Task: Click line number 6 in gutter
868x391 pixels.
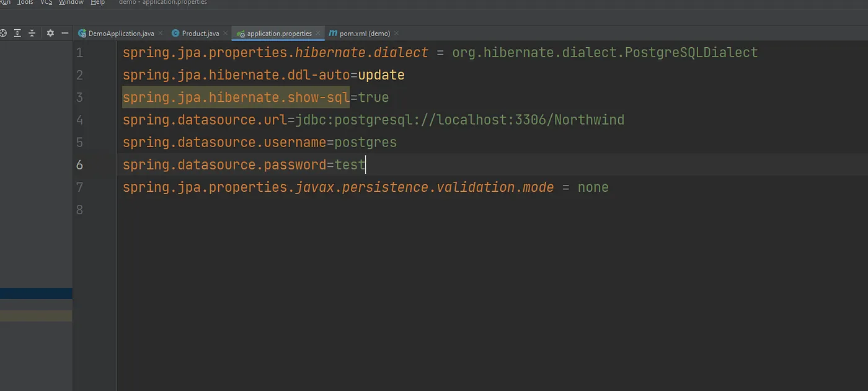Action: coord(79,164)
